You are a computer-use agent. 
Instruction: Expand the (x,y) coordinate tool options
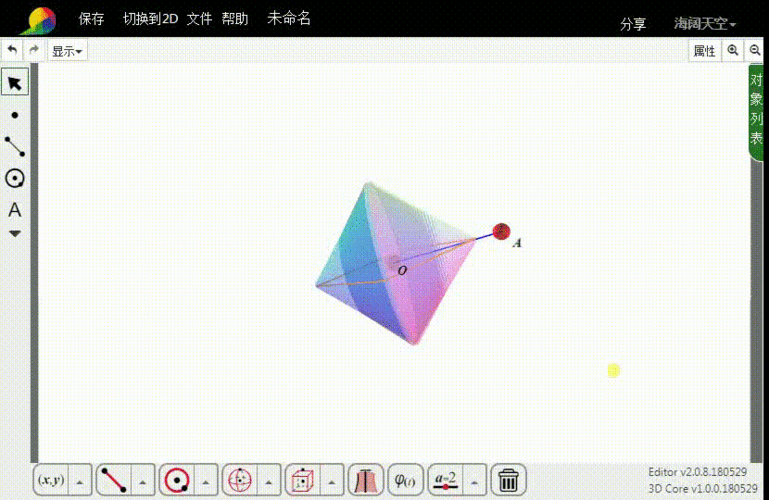[x=81, y=480]
